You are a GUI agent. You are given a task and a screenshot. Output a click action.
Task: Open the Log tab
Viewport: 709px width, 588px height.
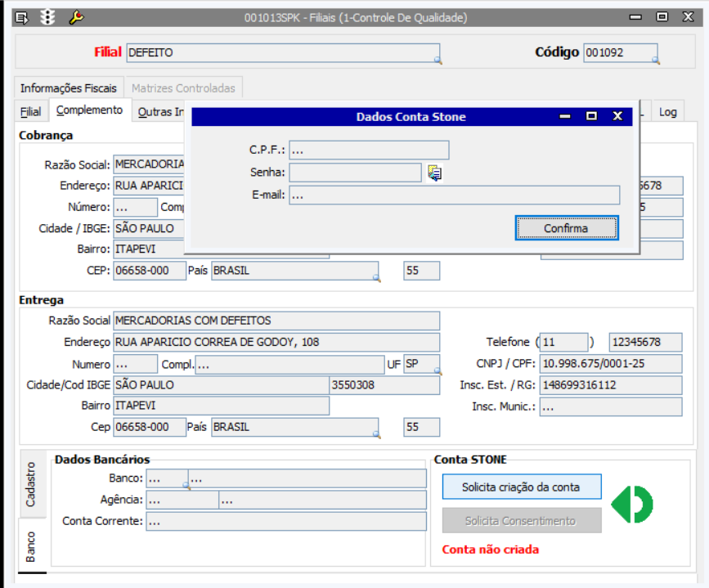668,112
